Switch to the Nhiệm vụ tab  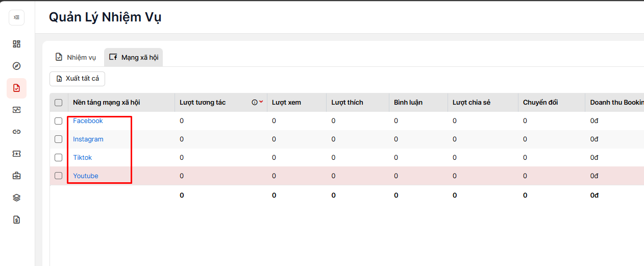[x=76, y=57]
